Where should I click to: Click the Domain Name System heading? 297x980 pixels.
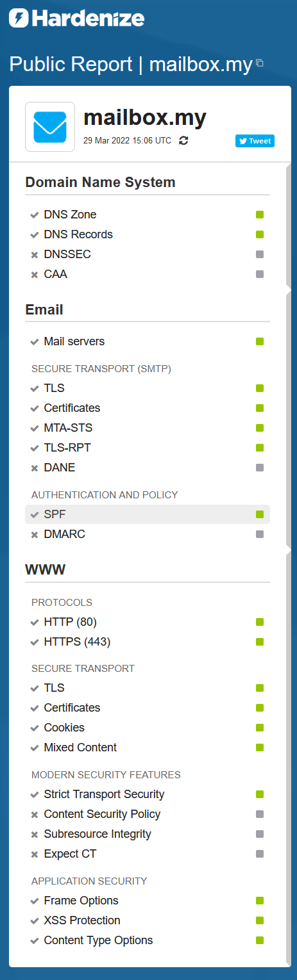pyautogui.click(x=100, y=183)
